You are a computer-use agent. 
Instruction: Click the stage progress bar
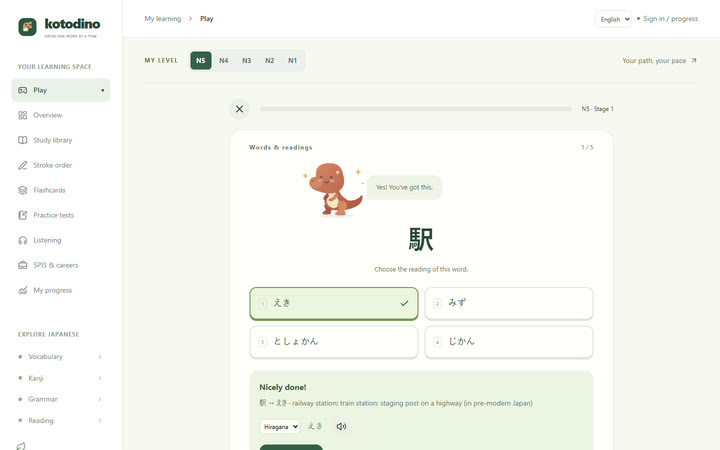[x=416, y=109]
